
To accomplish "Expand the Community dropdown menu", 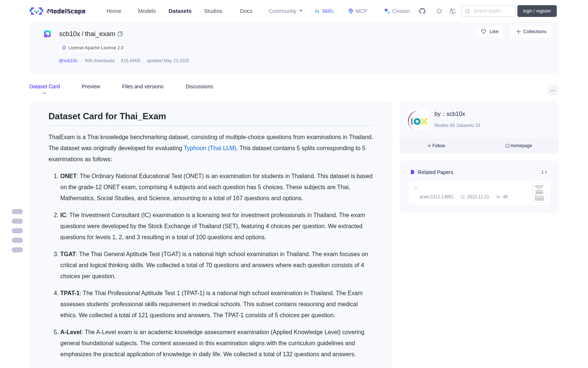I will coord(286,11).
